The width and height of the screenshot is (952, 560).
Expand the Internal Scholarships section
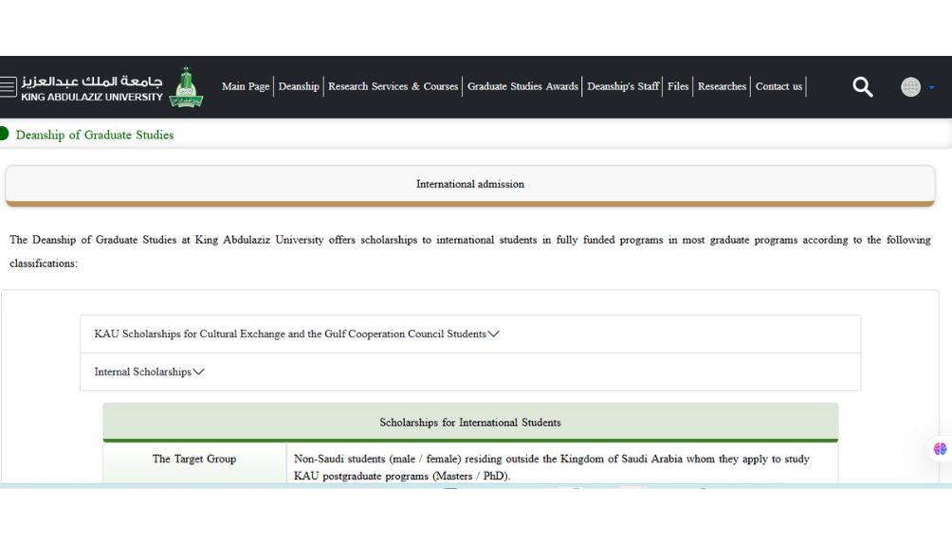click(x=149, y=372)
